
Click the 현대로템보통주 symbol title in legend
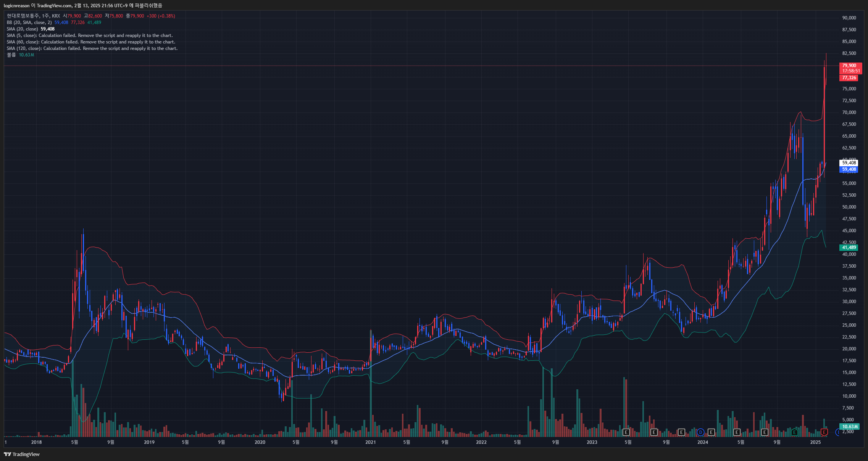(23, 16)
